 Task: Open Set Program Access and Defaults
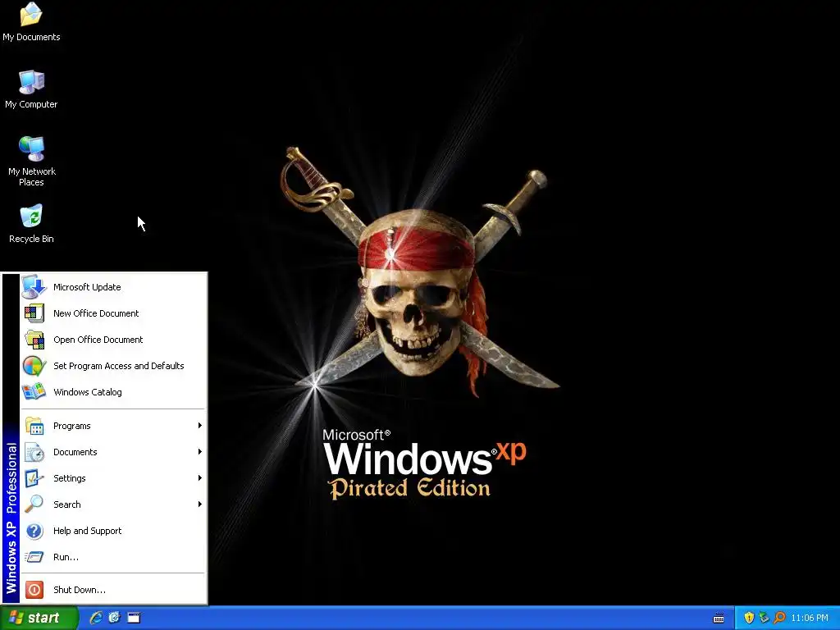click(x=113, y=366)
